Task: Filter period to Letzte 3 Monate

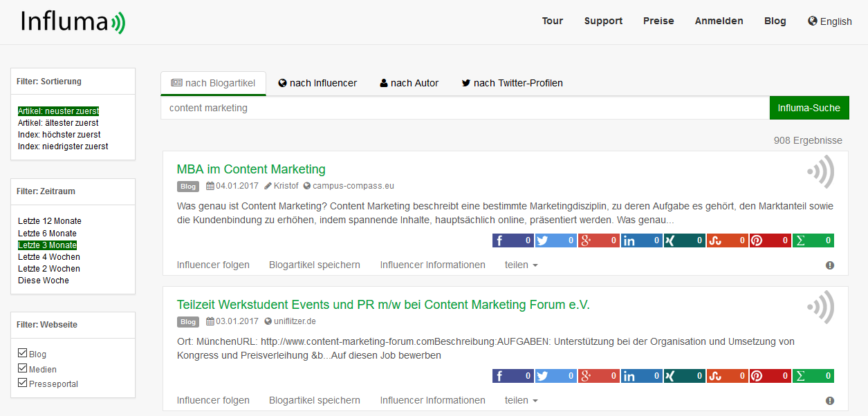Action: point(48,245)
